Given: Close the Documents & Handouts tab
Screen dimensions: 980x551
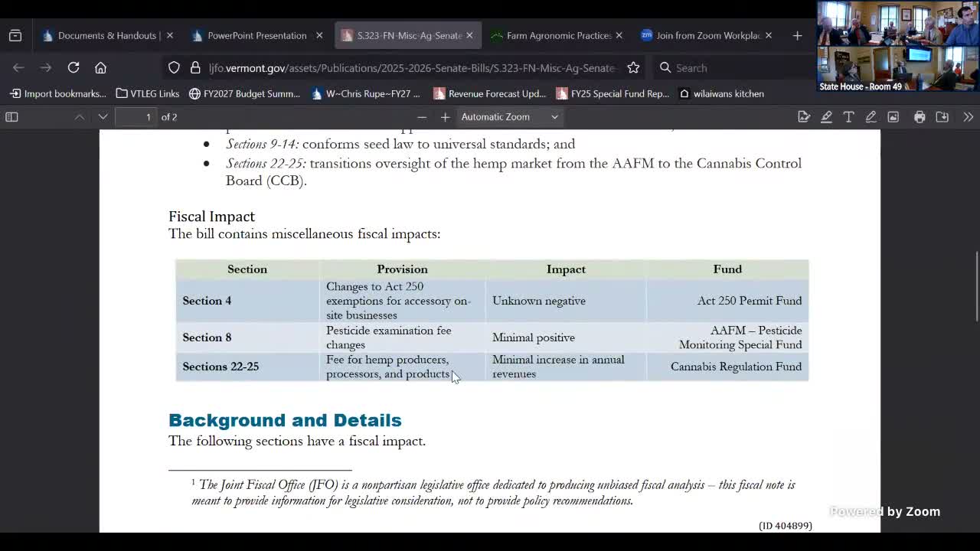Looking at the screenshot, I should coord(170,35).
